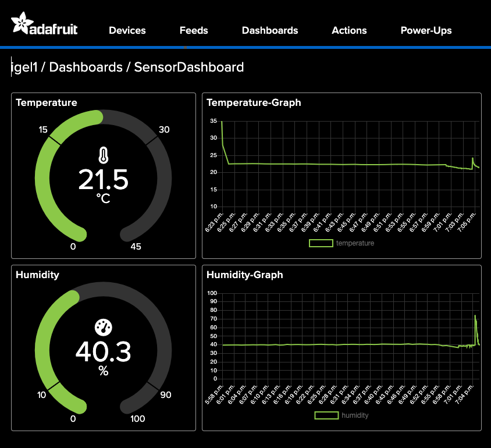Toggle the temperature series legend swatch

click(x=321, y=243)
